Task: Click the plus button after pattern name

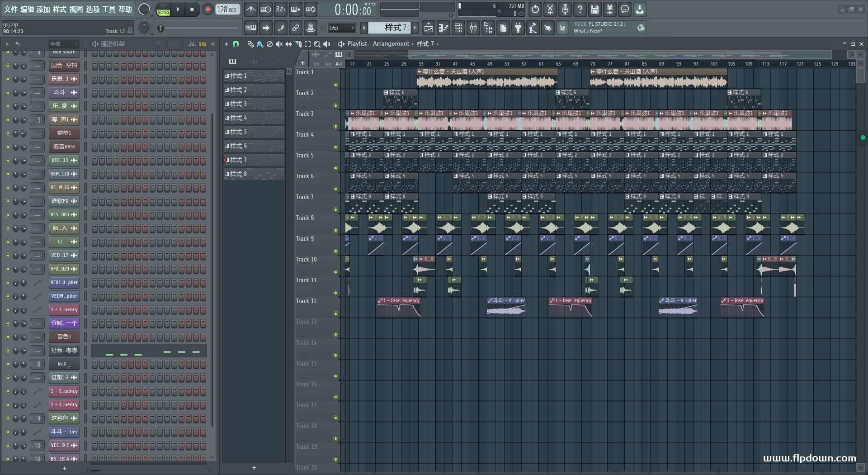Action: click(415, 28)
